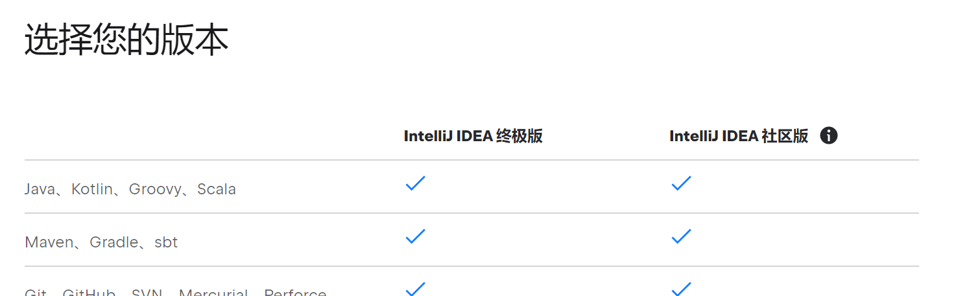The width and height of the screenshot is (980, 296).
Task: Click the sbt text in second row
Action: [x=166, y=243]
